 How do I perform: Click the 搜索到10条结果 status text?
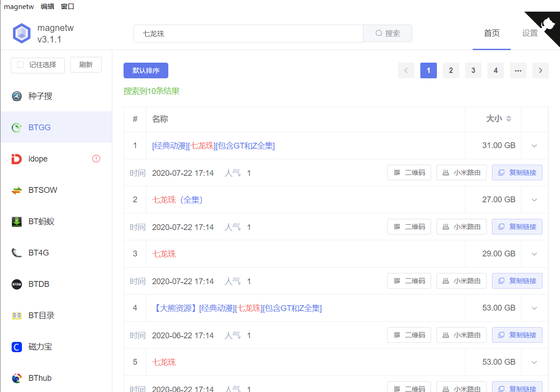151,91
